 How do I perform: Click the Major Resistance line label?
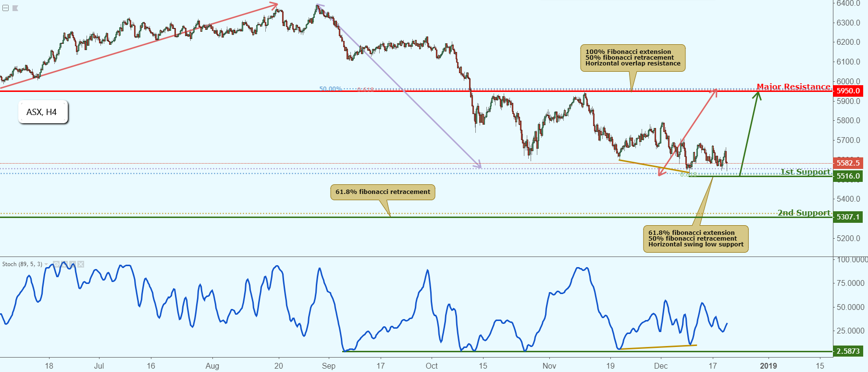tap(794, 87)
